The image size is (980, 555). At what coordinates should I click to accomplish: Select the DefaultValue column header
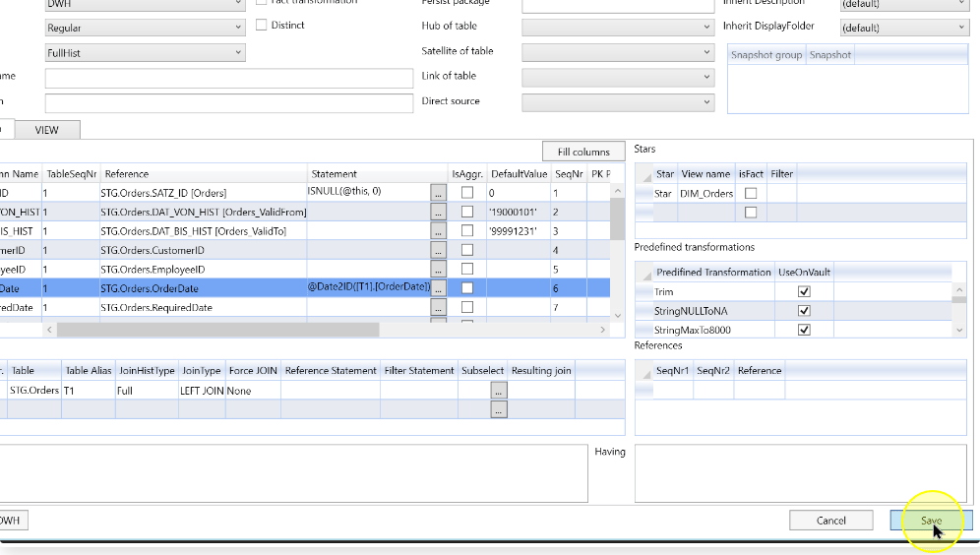coord(519,174)
